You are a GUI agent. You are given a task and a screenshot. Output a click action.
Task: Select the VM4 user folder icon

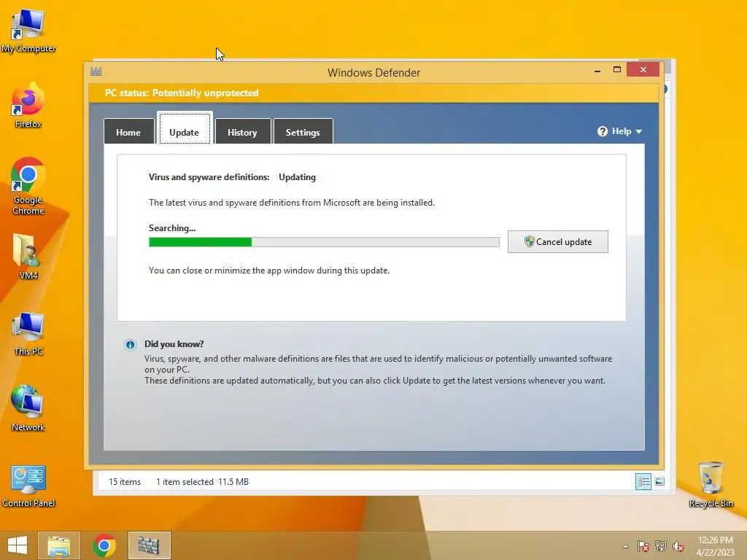(28, 256)
